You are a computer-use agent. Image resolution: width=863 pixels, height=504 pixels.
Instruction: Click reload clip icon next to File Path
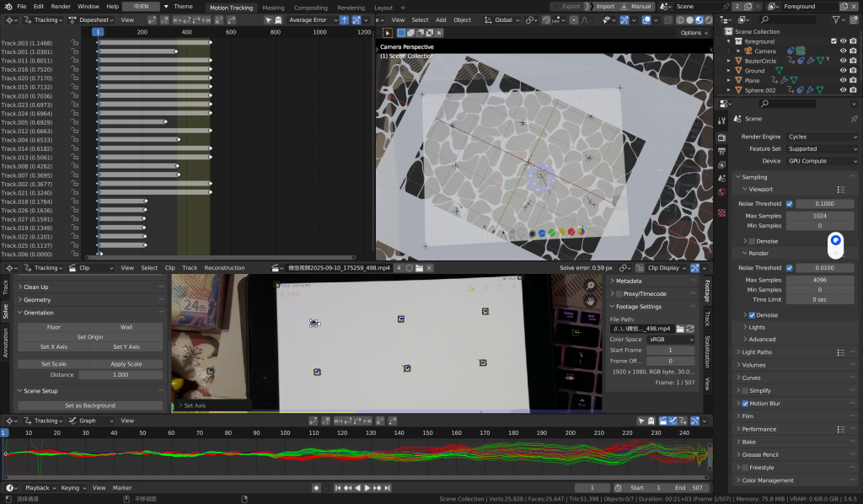pyautogui.click(x=690, y=328)
